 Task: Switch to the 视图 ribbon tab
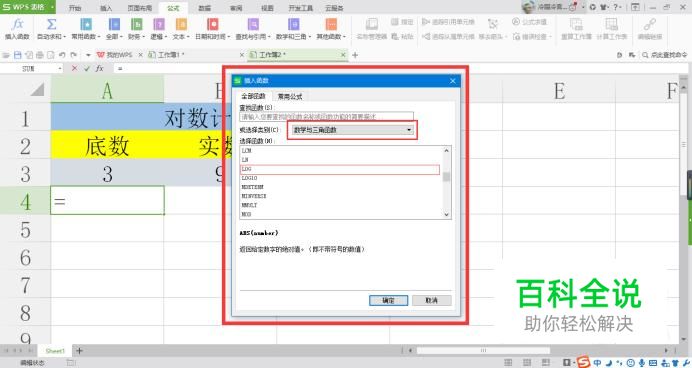click(267, 8)
